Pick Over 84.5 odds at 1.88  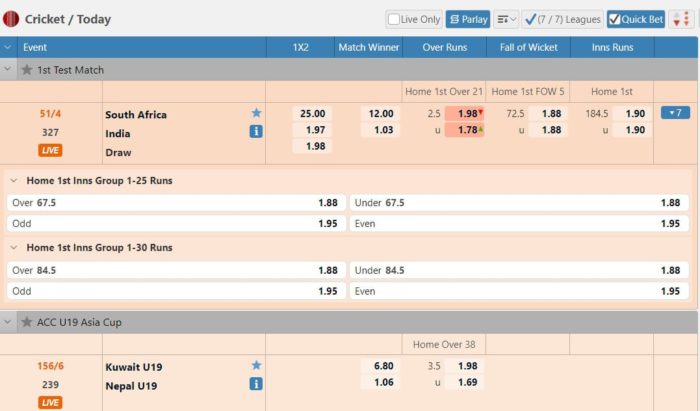pos(327,270)
